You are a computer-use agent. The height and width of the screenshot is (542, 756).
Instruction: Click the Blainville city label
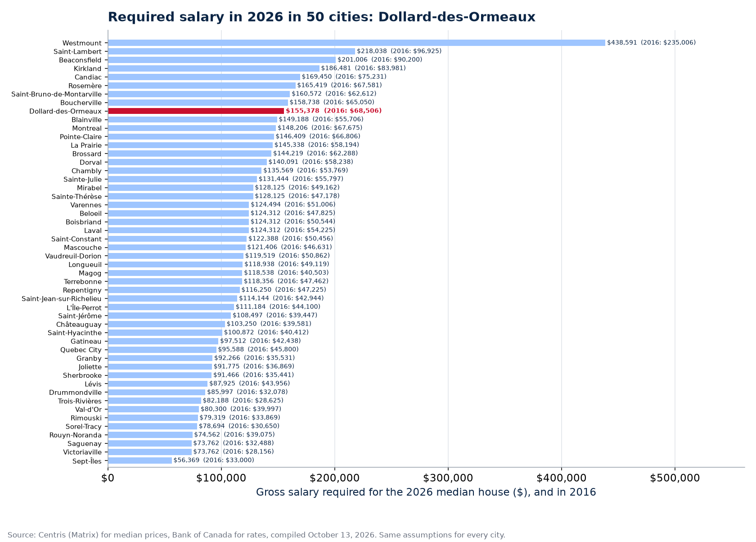pyautogui.click(x=87, y=120)
